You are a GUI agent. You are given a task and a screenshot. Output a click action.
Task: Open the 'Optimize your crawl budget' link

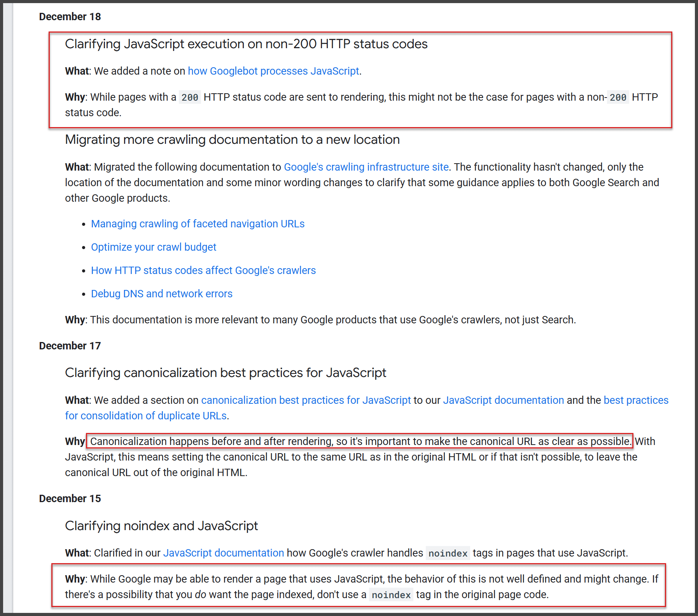[x=154, y=247]
